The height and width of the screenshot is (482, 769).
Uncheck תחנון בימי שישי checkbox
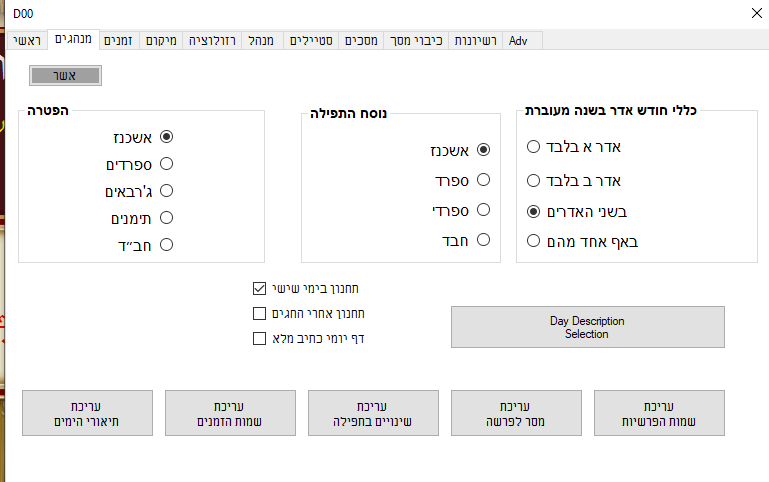(260, 289)
